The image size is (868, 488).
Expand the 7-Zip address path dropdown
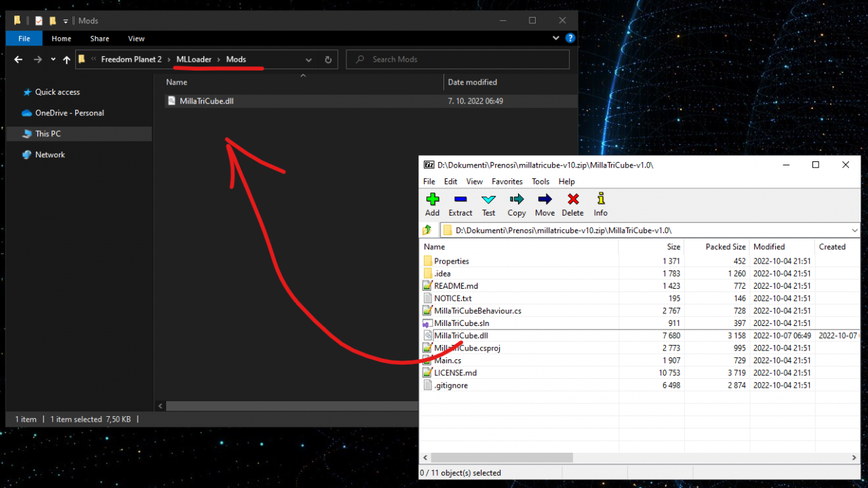854,230
